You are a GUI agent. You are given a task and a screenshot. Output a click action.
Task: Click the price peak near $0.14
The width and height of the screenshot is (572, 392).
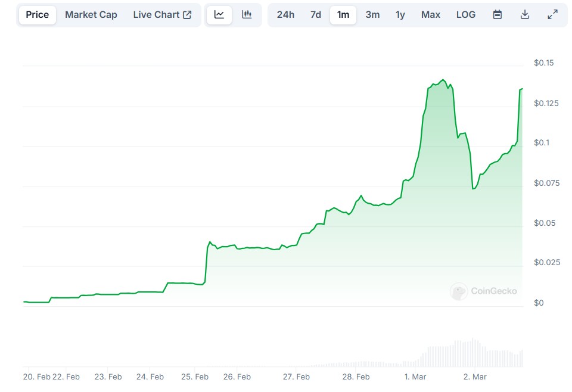click(442, 80)
